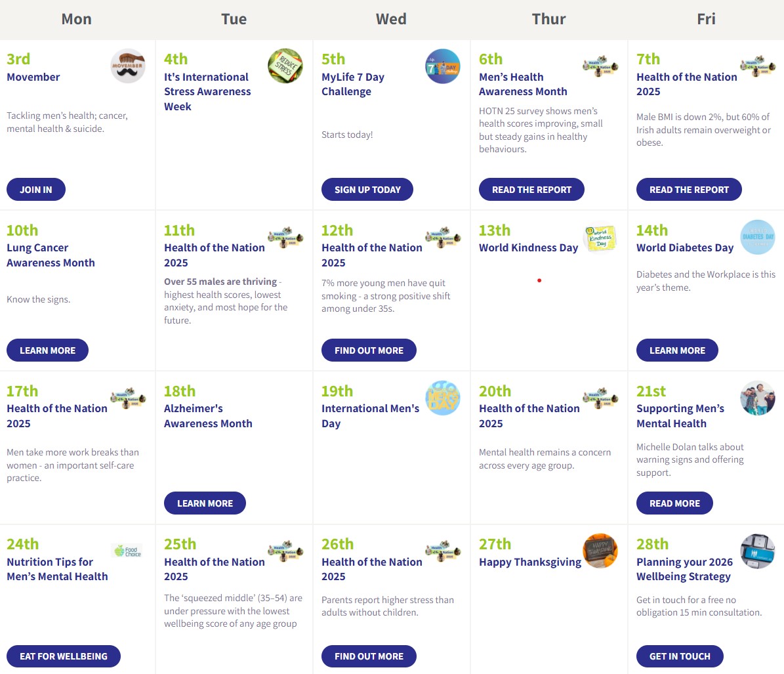Open the MyLife 7 Day Challenge icon
The image size is (784, 674).
point(443,66)
